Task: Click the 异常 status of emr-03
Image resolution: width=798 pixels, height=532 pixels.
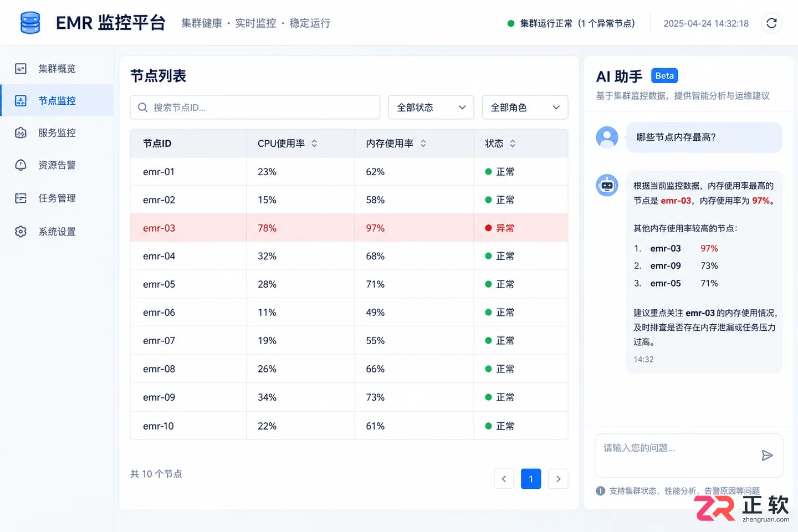Action: point(500,228)
